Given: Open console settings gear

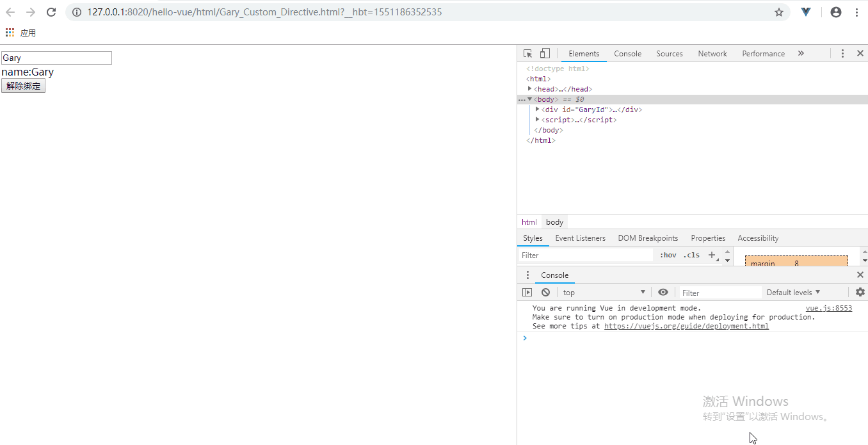Looking at the screenshot, I should coord(860,292).
